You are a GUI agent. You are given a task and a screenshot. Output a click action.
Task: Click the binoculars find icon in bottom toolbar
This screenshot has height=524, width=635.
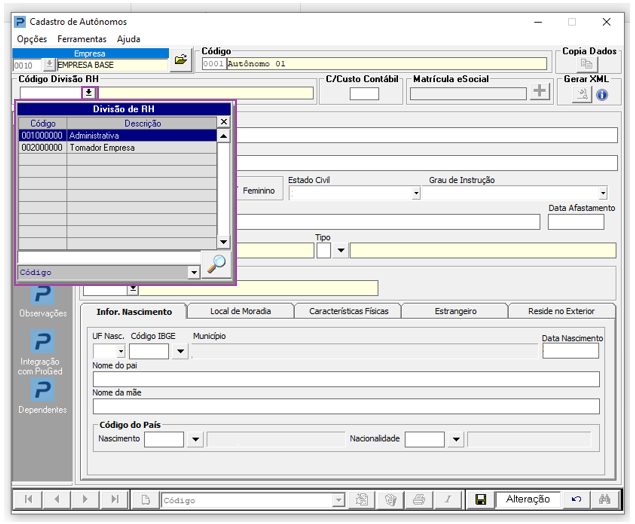coord(603,499)
